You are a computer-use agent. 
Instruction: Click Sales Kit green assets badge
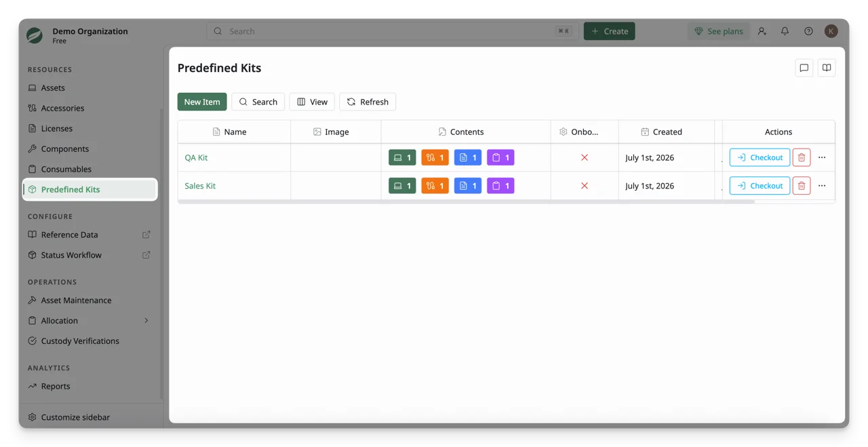[x=402, y=186]
